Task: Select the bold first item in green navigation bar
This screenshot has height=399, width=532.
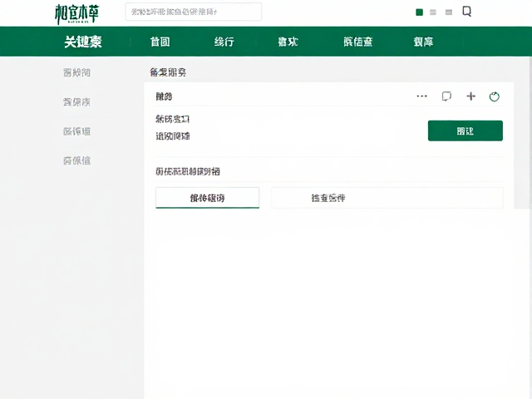Action: pos(83,42)
